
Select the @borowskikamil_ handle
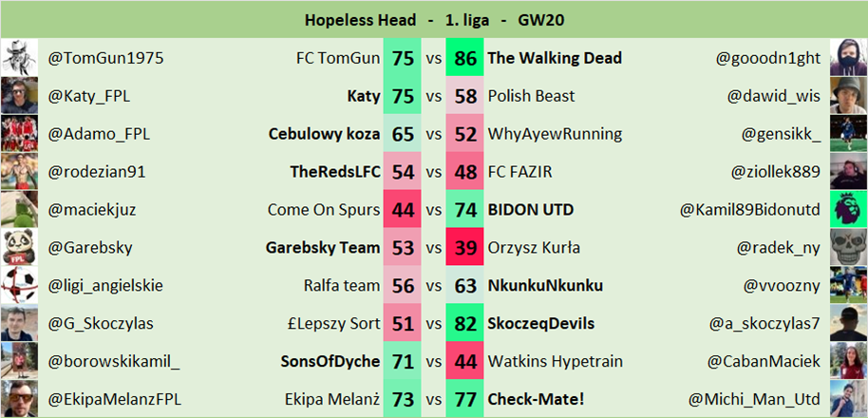pos(114,362)
